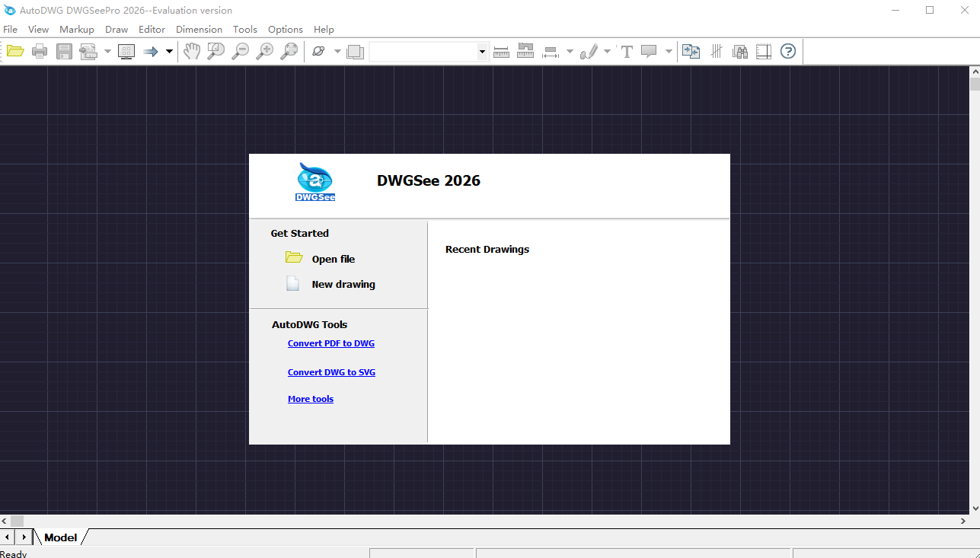Click the zoom out magnifier icon
Image resolution: width=980 pixels, height=558 pixels.
[x=240, y=52]
